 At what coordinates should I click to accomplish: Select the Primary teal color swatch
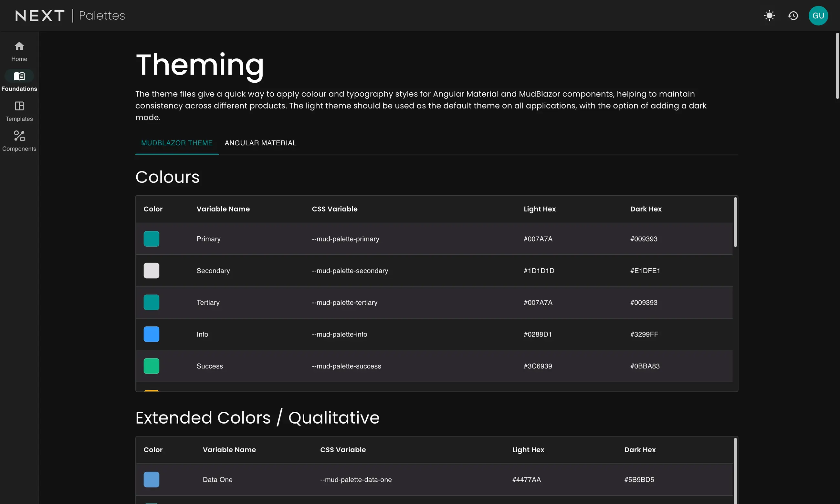[151, 239]
